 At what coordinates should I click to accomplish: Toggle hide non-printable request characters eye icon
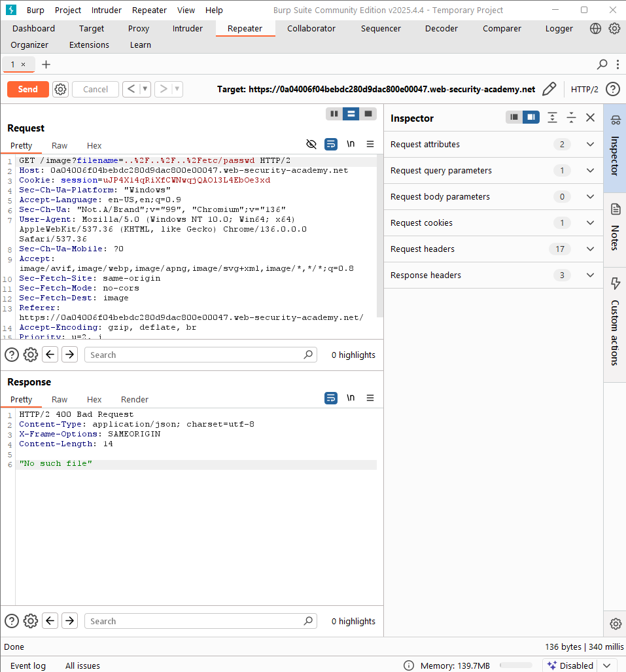[311, 145]
